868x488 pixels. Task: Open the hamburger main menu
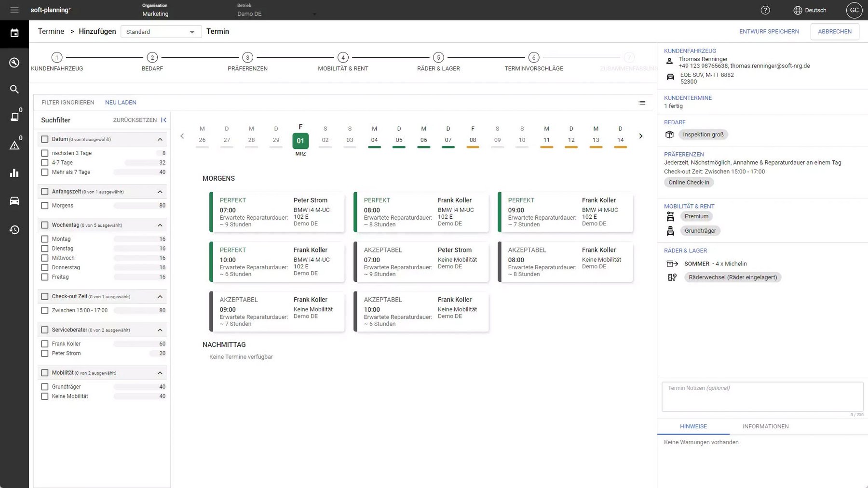click(x=14, y=10)
